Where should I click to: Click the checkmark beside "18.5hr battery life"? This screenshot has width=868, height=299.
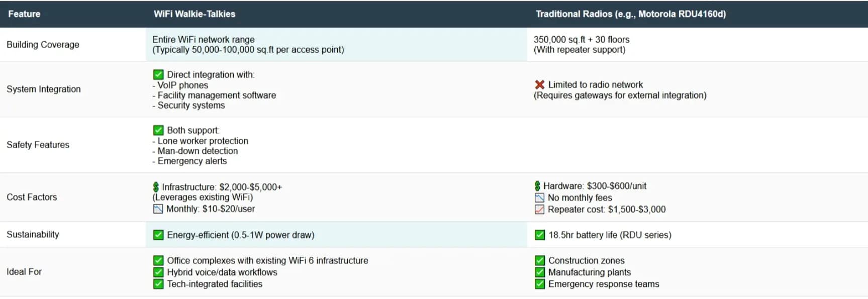[540, 235]
